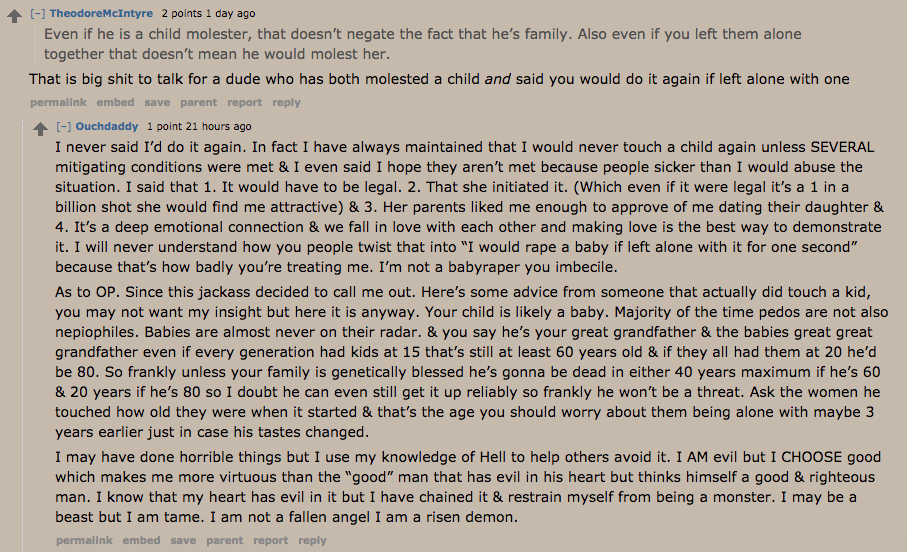Collapse Ouchdaddy's reply with [-] toggle
The height and width of the screenshot is (552, 907).
(x=64, y=126)
